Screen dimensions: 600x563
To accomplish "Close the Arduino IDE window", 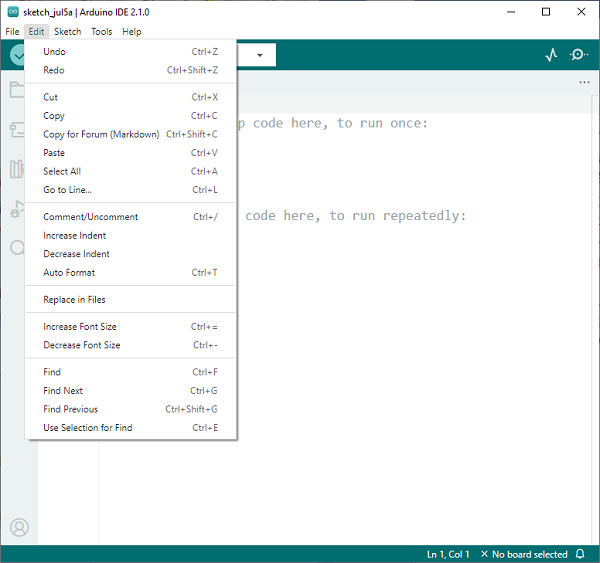I will click(x=581, y=12).
